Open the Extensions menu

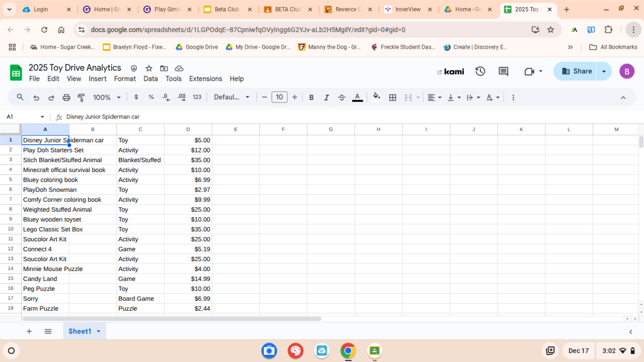pyautogui.click(x=205, y=79)
